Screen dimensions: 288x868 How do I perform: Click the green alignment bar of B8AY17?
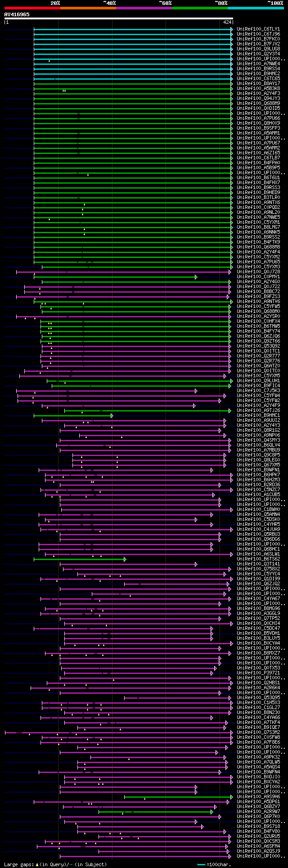[133, 84]
